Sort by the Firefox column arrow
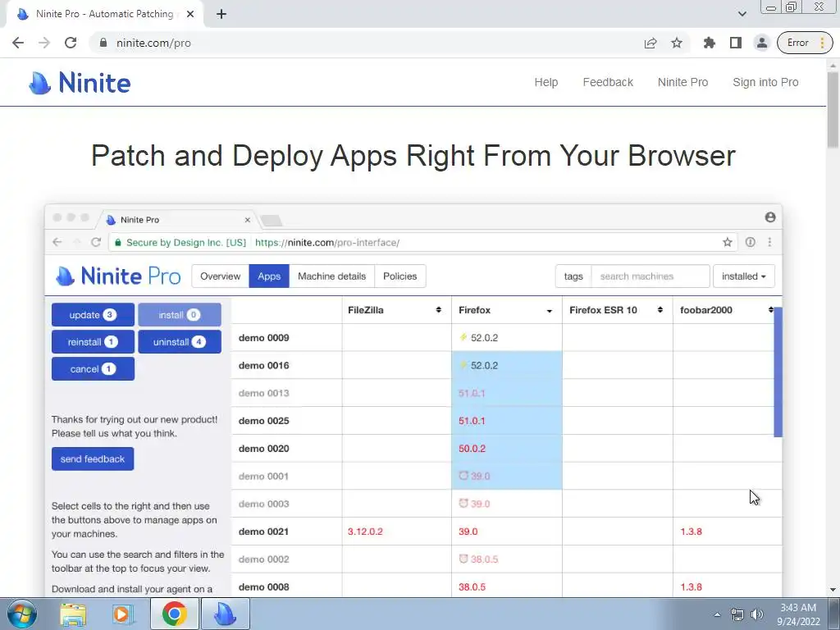This screenshot has width=840, height=630. click(x=549, y=311)
